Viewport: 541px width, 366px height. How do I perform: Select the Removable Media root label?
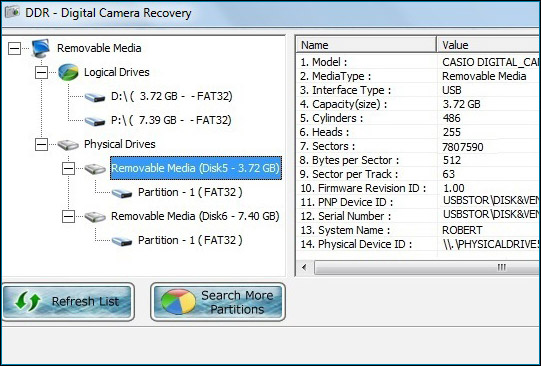pos(99,48)
